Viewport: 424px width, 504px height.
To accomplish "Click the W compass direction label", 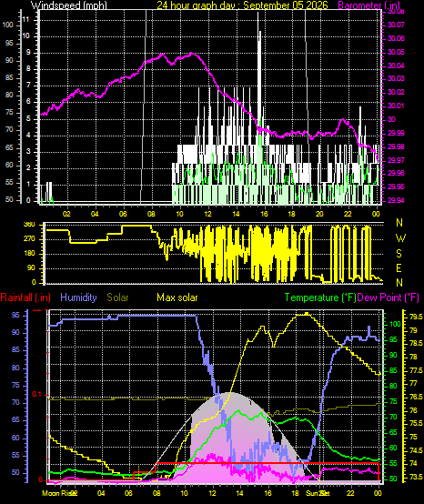I will pos(400,238).
